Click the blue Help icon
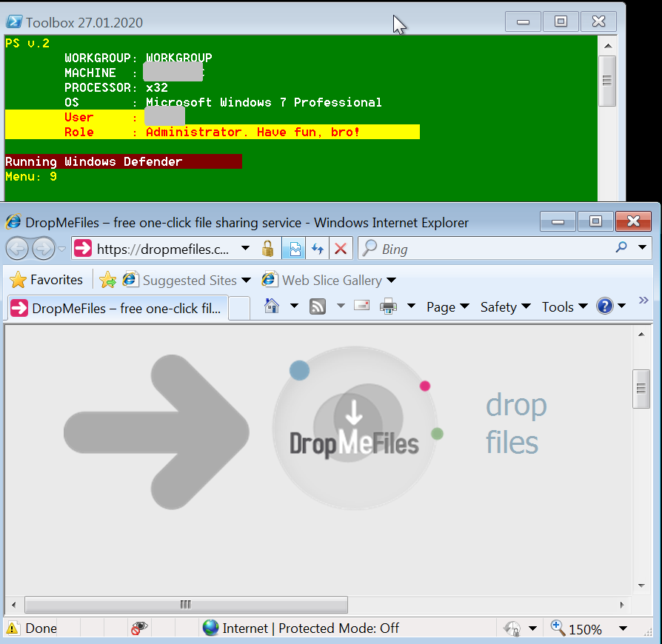 [604, 306]
